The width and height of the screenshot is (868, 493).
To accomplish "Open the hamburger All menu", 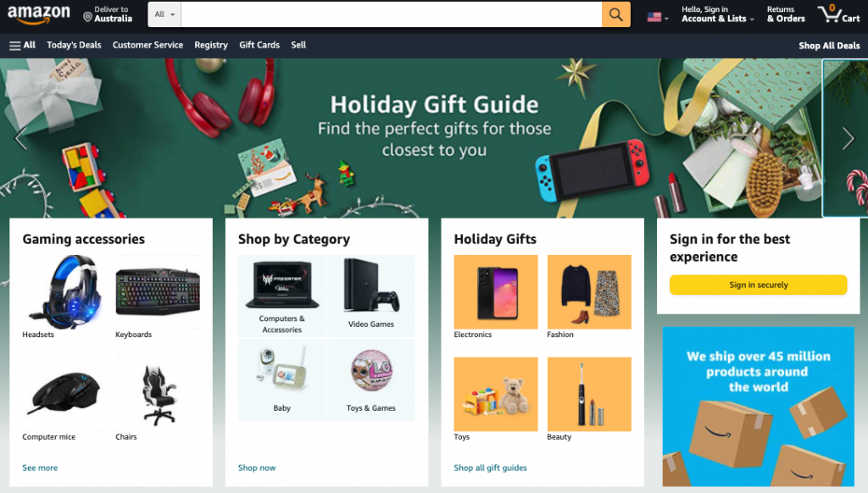I will click(22, 46).
